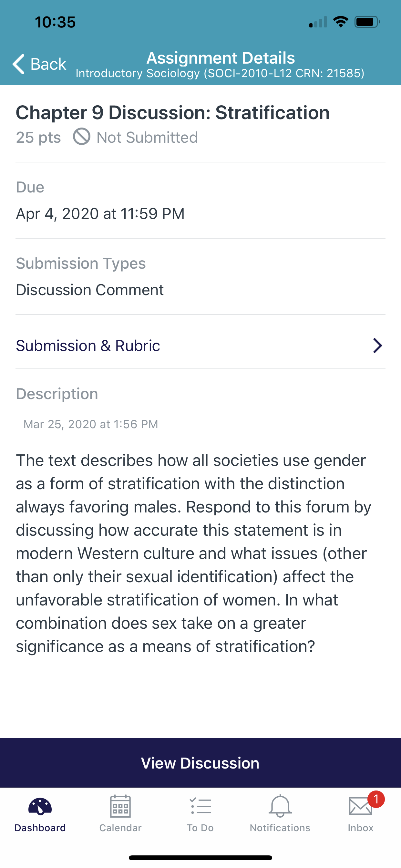Open the To Do checklist icon

click(200, 806)
